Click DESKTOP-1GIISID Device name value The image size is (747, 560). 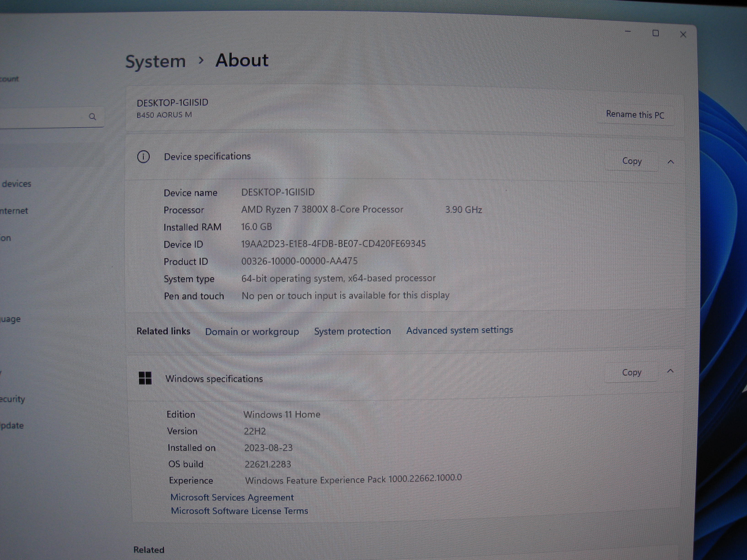pyautogui.click(x=278, y=192)
